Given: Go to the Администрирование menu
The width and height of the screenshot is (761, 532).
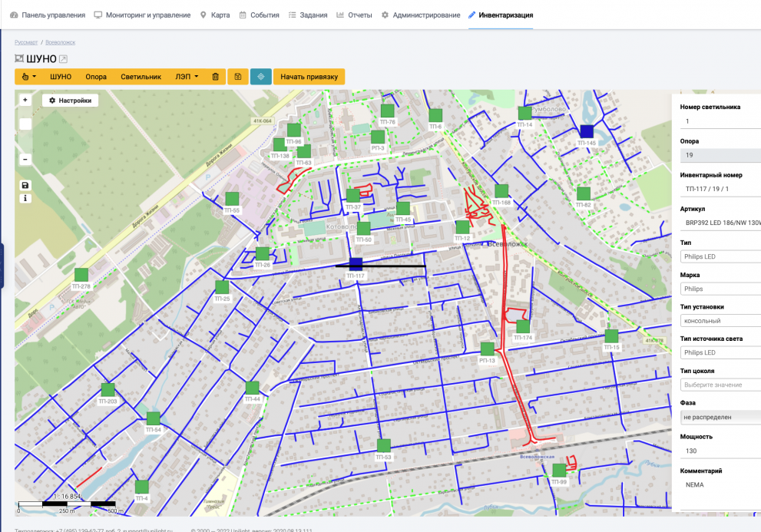Looking at the screenshot, I should (x=421, y=15).
